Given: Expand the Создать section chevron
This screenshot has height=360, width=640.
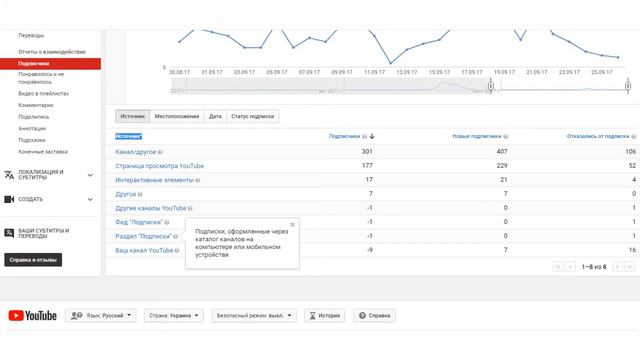Looking at the screenshot, I should (90, 199).
